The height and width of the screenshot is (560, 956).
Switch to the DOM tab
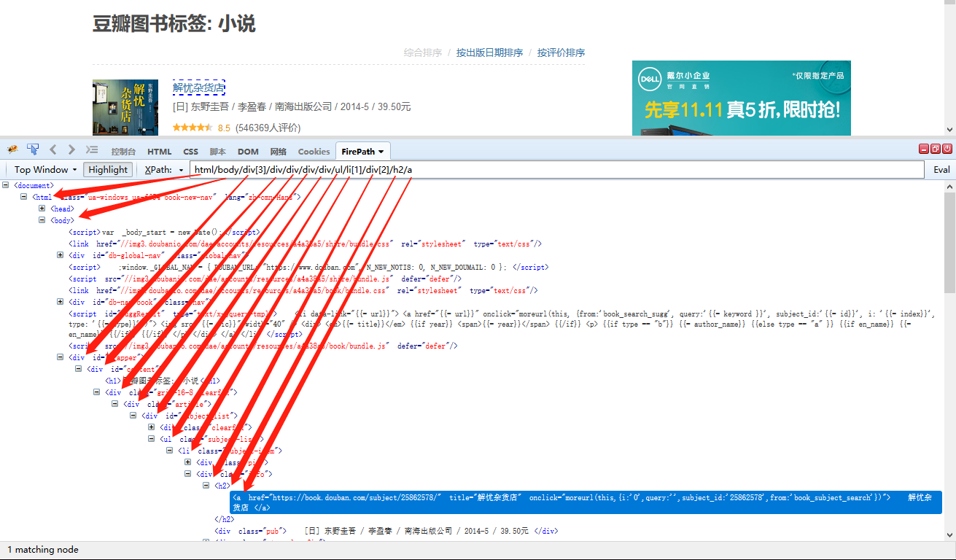coord(248,152)
